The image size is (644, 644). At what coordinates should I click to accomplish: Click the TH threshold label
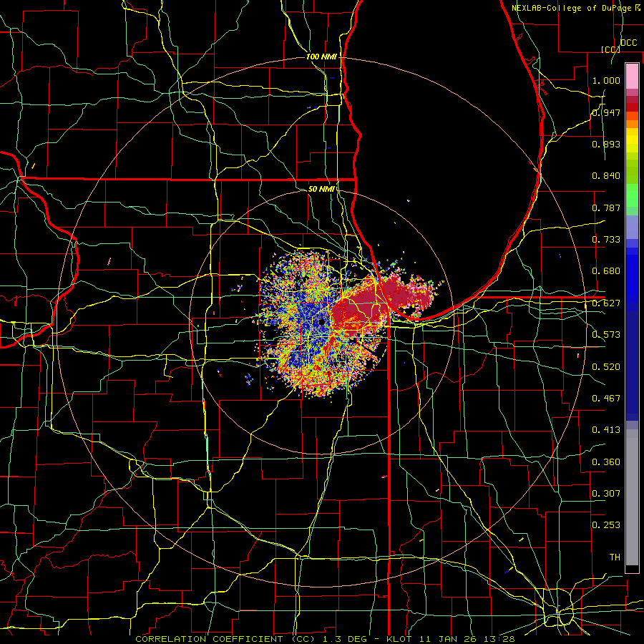[x=615, y=557]
